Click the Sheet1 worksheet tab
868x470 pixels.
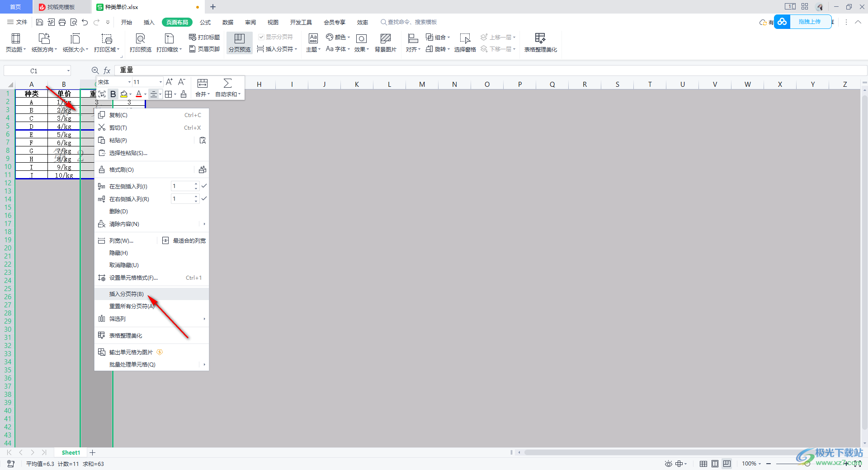point(71,452)
